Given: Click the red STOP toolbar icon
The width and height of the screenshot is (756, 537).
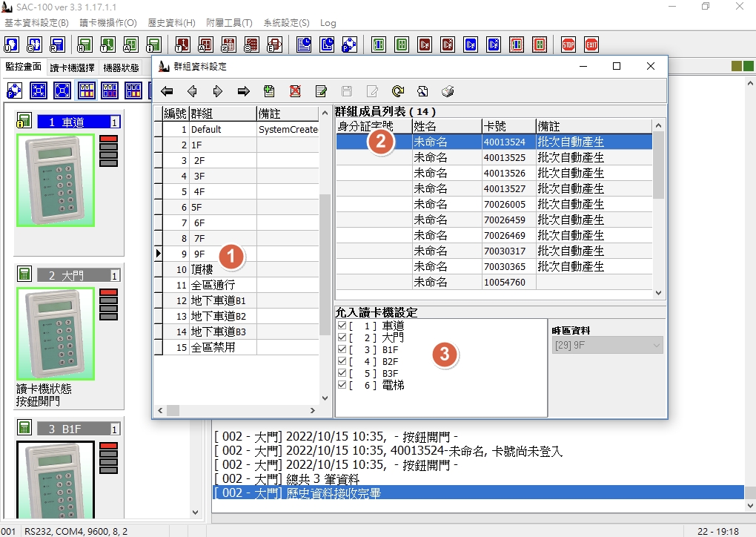Looking at the screenshot, I should tap(568, 45).
